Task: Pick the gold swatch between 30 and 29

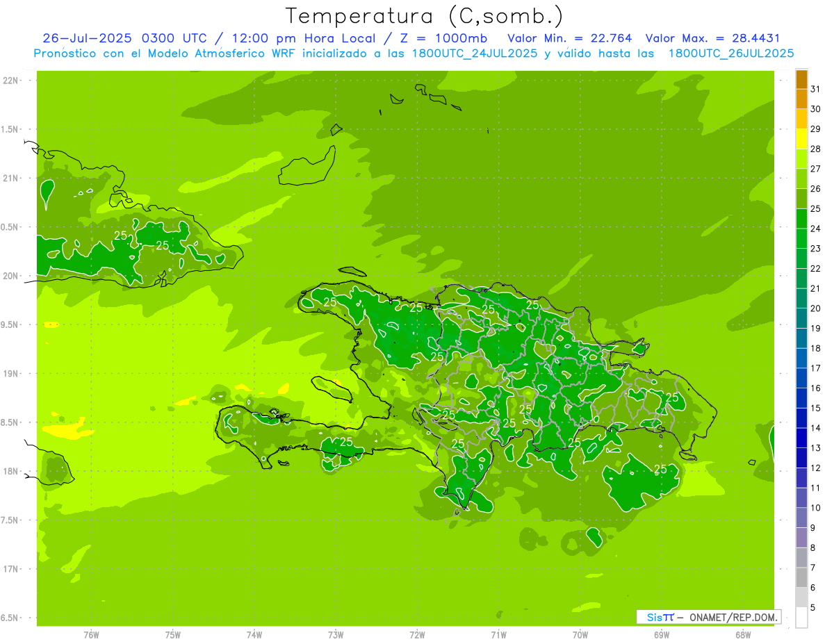Action: coord(802,119)
